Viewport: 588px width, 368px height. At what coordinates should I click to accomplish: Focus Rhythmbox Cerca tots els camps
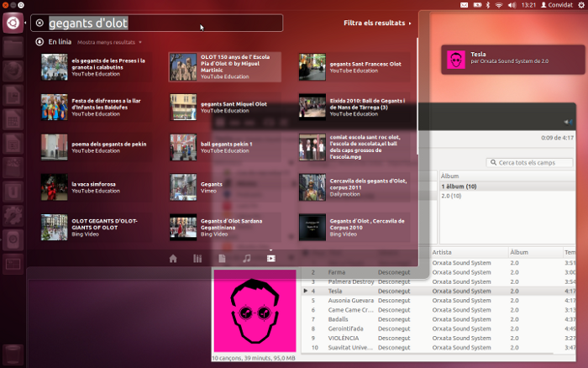tap(529, 162)
